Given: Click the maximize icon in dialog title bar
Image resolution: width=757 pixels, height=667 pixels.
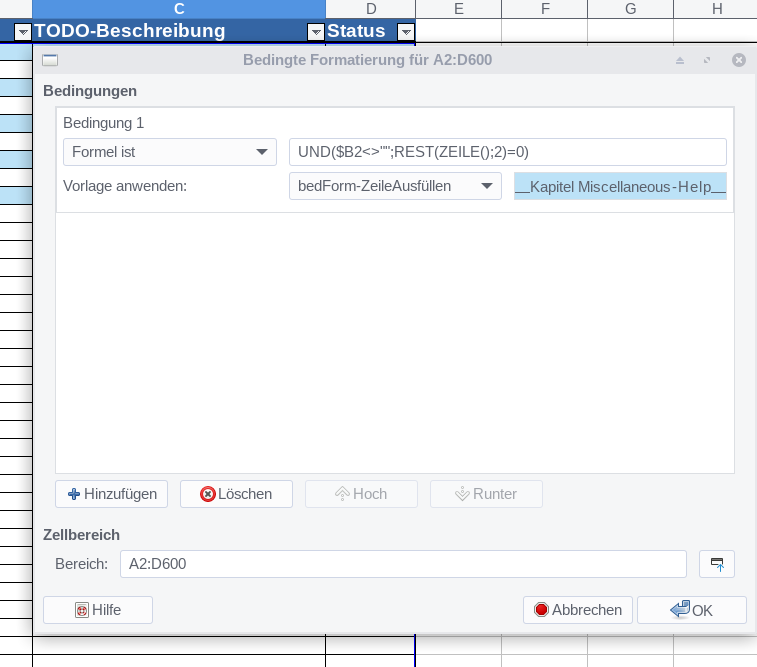Looking at the screenshot, I should (707, 61).
